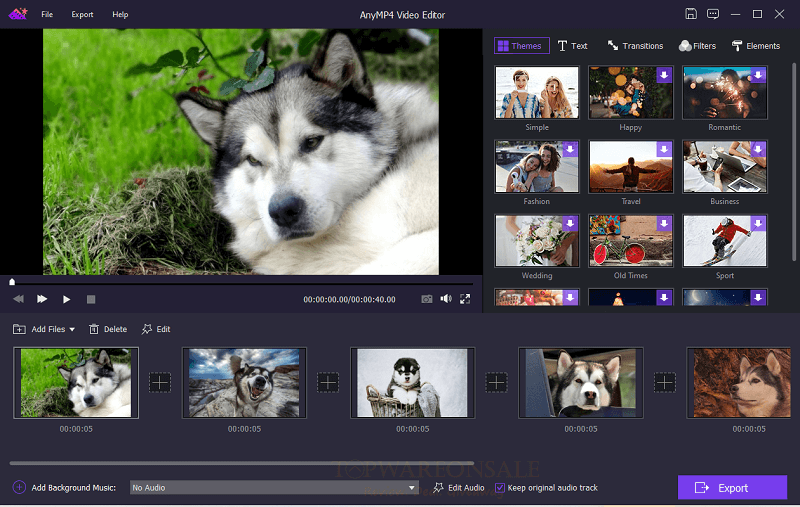Click the Edit button above timeline
Screen dimensions: 800x507
click(156, 329)
